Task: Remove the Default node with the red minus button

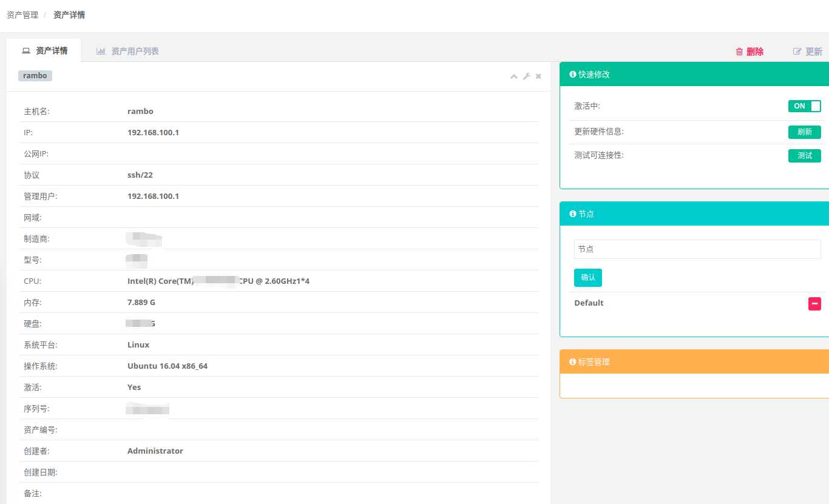Action: coord(814,303)
